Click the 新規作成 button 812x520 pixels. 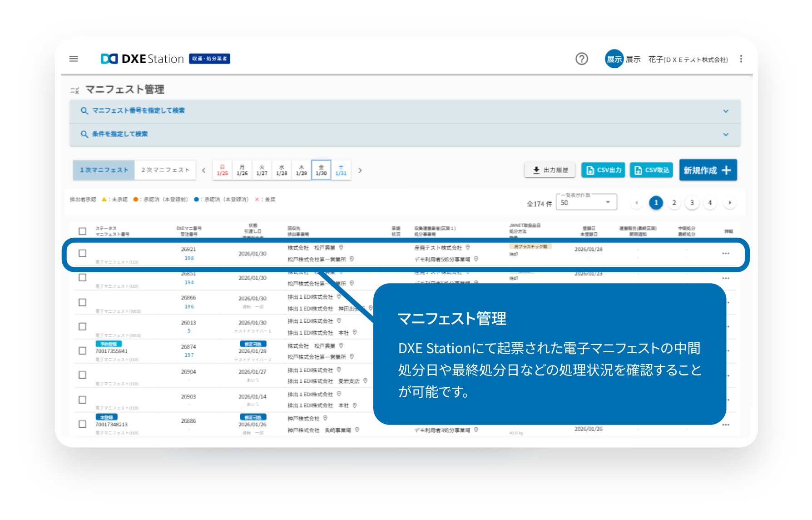(x=708, y=170)
